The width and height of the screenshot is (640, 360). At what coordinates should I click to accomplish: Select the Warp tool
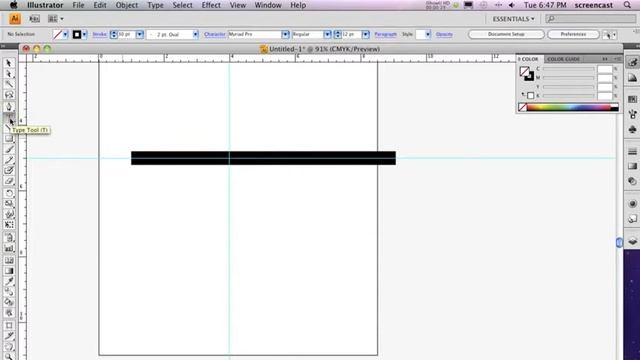pos(9,214)
